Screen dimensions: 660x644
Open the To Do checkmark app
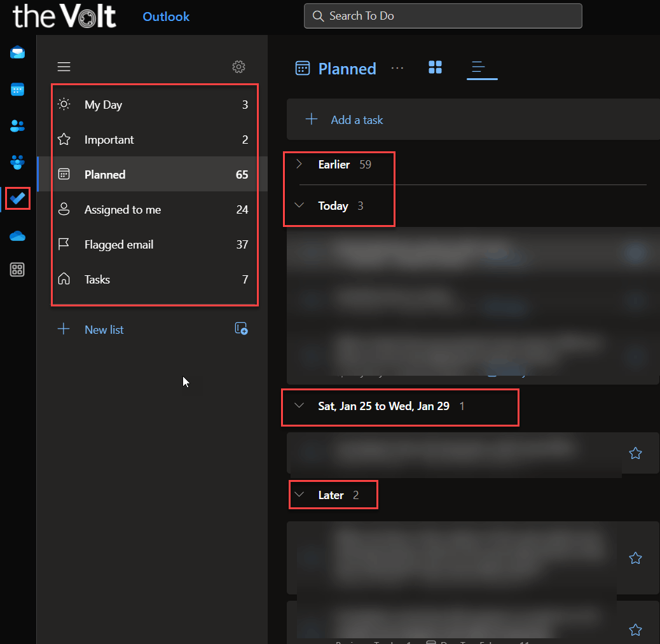(17, 198)
